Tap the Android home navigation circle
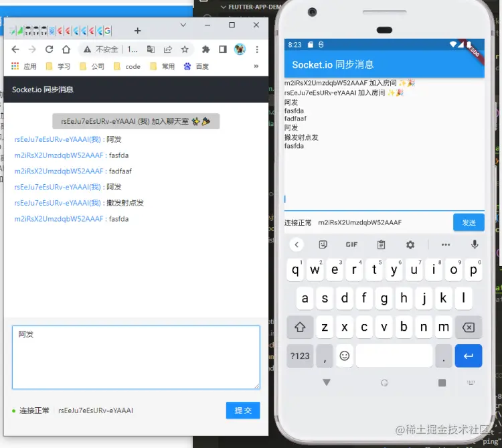The width and height of the screenshot is (502, 448). (x=384, y=382)
